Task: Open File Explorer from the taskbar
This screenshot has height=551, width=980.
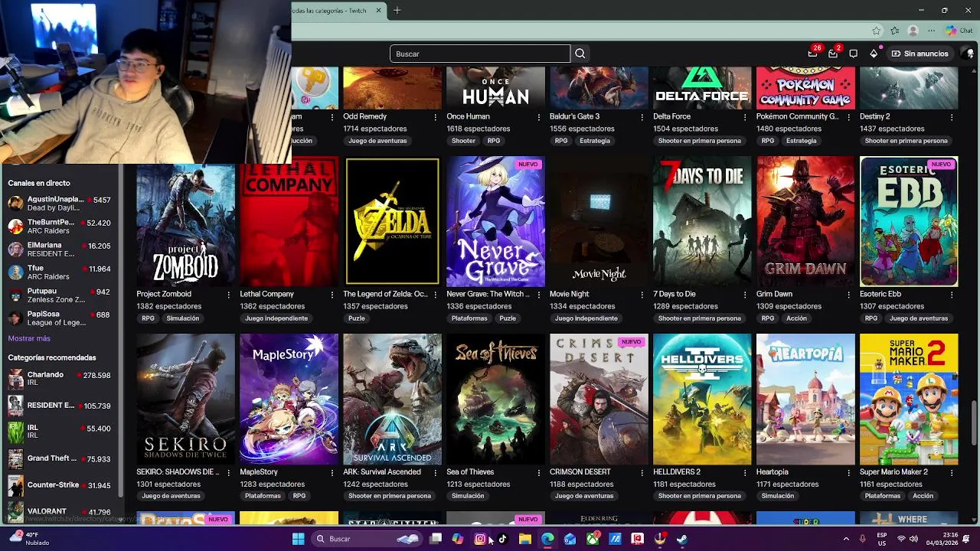Action: (x=525, y=539)
